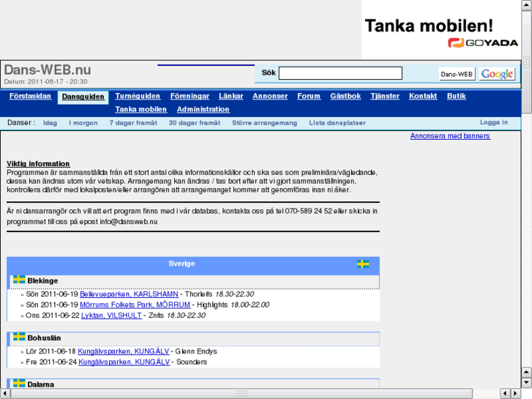Open Bellevueparken, KARLSHAMN venue link
The height and width of the screenshot is (399, 532).
[129, 294]
